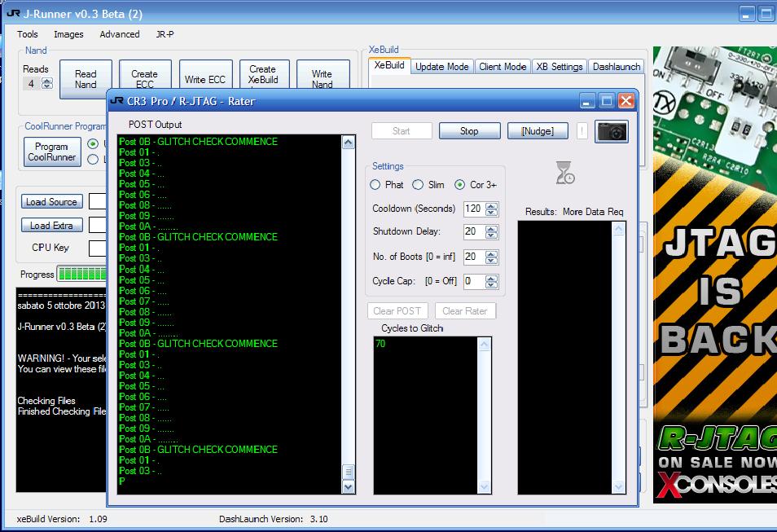Click the Load Source button
This screenshot has height=532, width=777.
tap(51, 202)
